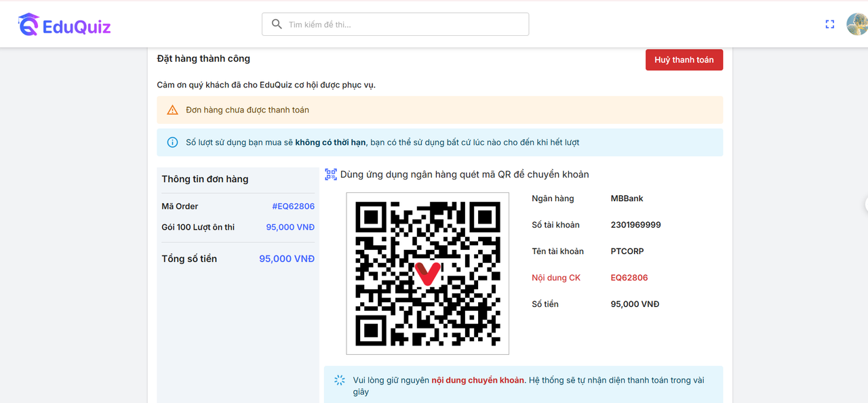This screenshot has width=868, height=403.
Task: Select the order code "#EQ62806"
Action: pyautogui.click(x=294, y=206)
